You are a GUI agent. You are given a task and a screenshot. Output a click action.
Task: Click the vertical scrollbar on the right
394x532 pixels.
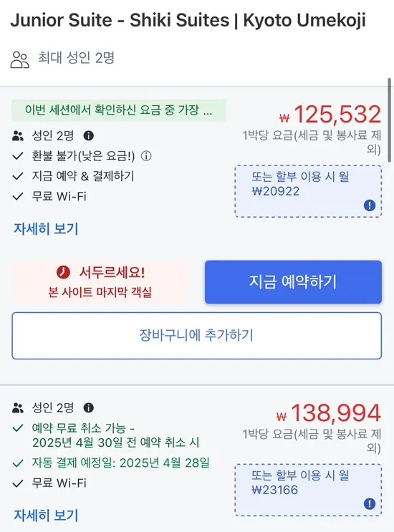click(389, 121)
